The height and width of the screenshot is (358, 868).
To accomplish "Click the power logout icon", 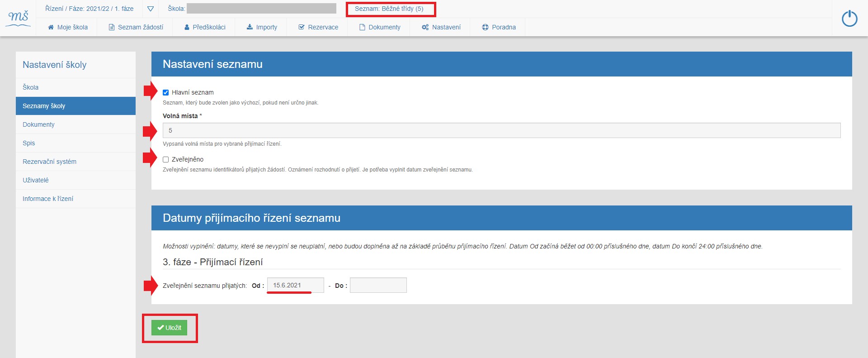I will [849, 19].
